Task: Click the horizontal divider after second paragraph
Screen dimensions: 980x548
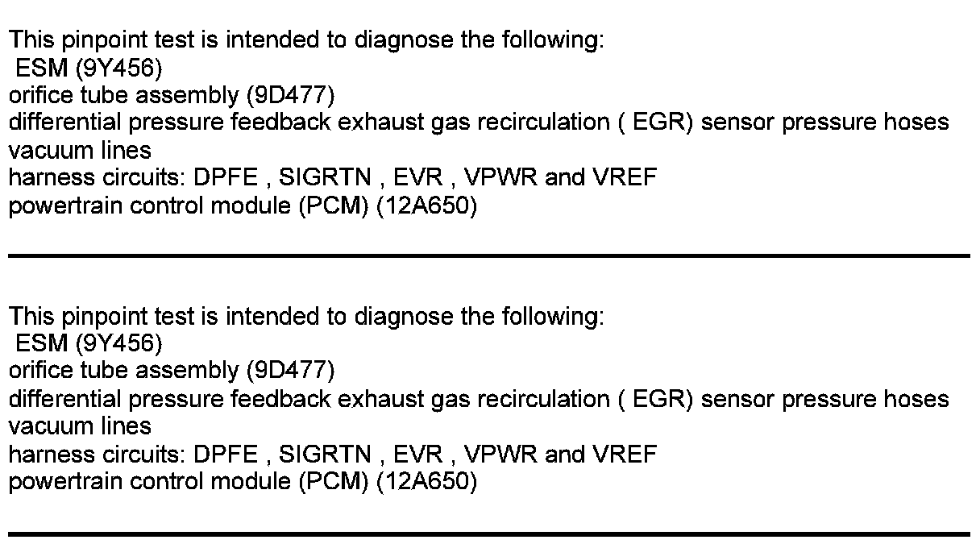Action: point(489,533)
